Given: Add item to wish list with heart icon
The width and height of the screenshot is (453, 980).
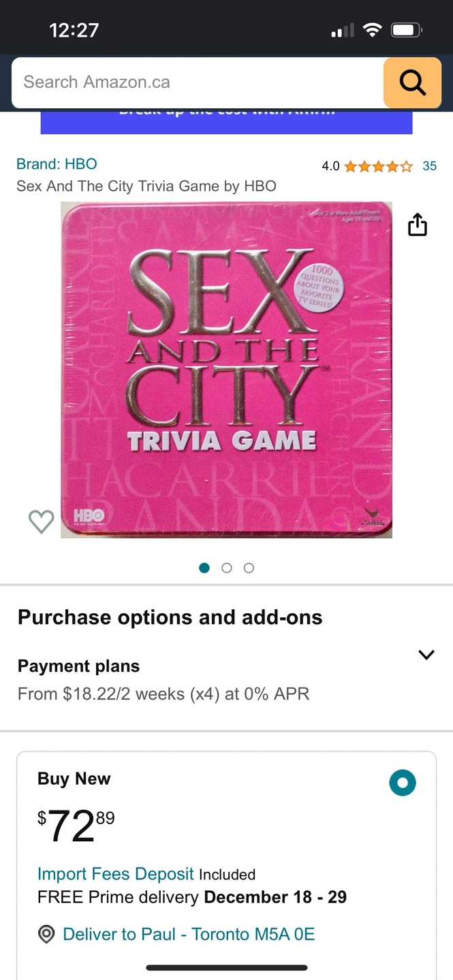Looking at the screenshot, I should (x=42, y=521).
